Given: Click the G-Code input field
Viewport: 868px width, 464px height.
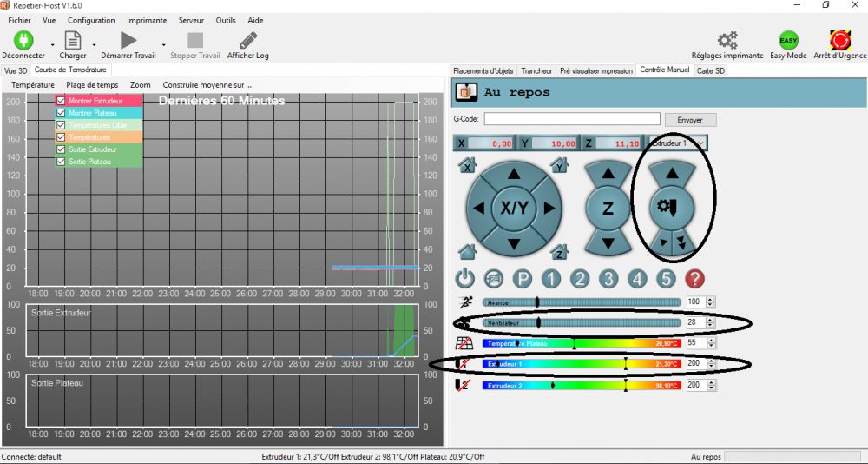Looking at the screenshot, I should [572, 119].
